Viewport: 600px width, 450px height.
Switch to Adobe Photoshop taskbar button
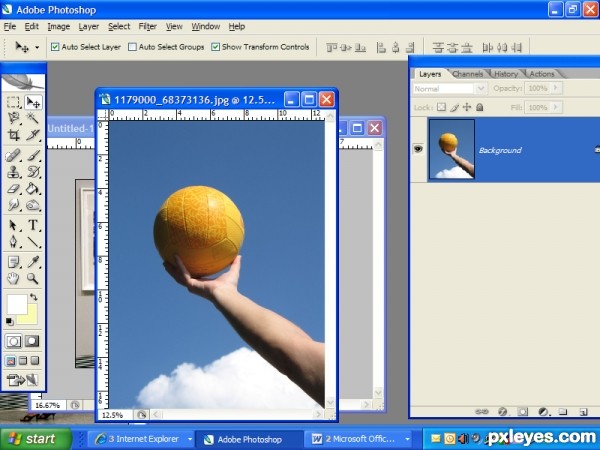click(x=249, y=439)
